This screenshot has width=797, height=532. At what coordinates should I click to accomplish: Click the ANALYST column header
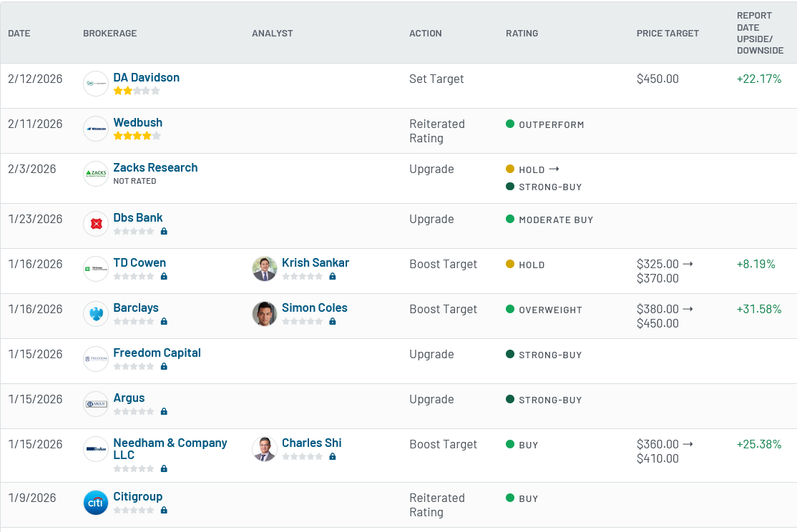click(273, 33)
